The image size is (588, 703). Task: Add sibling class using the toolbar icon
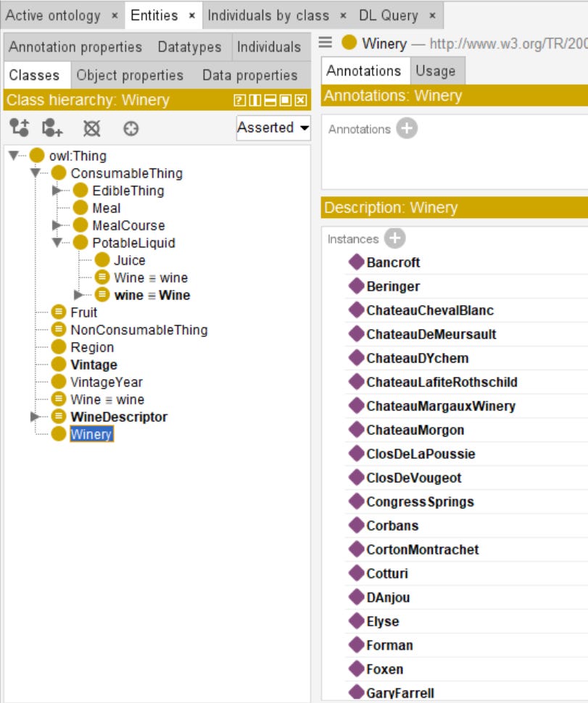coord(52,128)
